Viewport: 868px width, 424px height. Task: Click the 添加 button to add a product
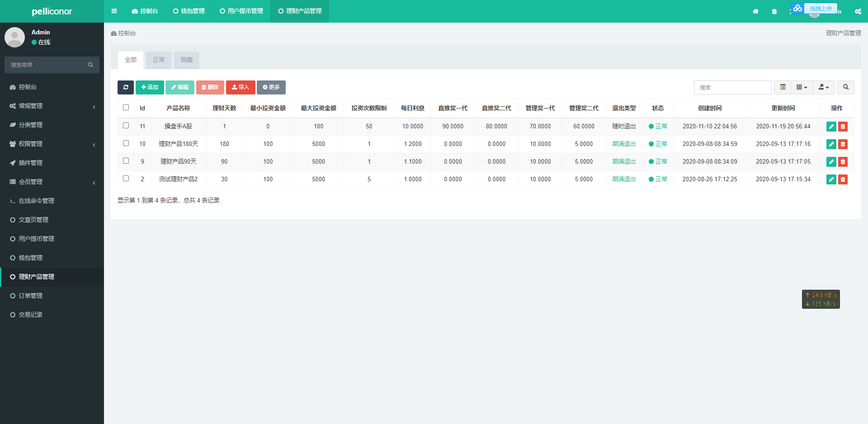(150, 87)
